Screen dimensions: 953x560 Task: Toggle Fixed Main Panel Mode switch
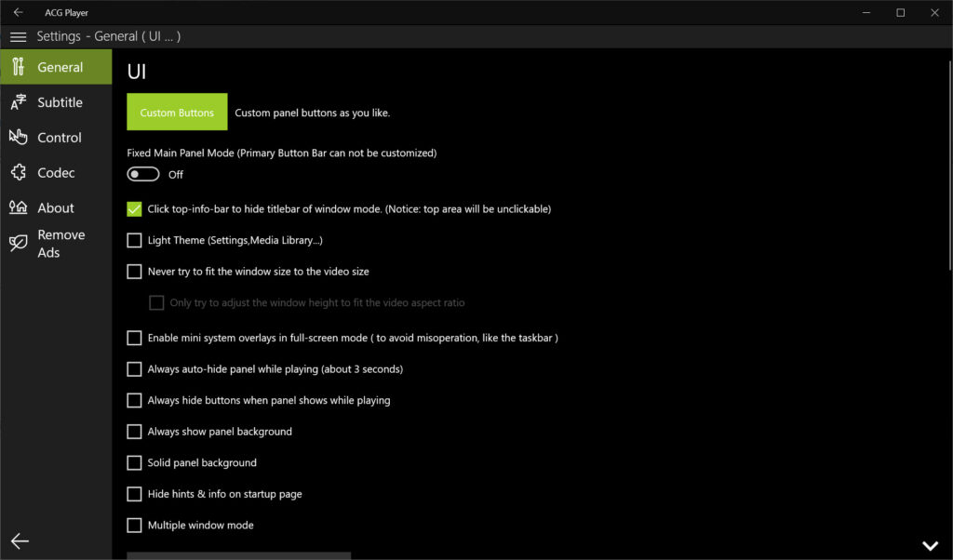click(x=142, y=174)
